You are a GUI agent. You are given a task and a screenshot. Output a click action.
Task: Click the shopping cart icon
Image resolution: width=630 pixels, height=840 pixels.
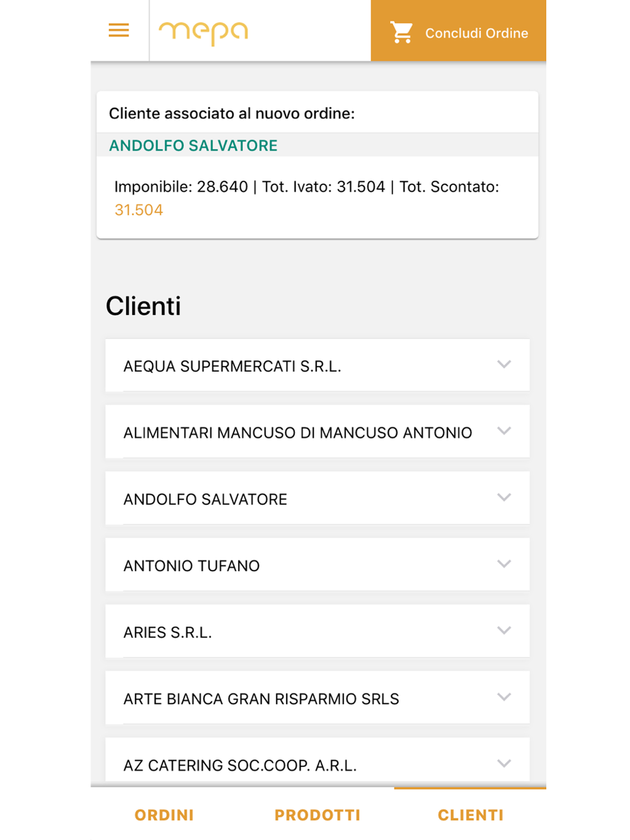coord(401,32)
